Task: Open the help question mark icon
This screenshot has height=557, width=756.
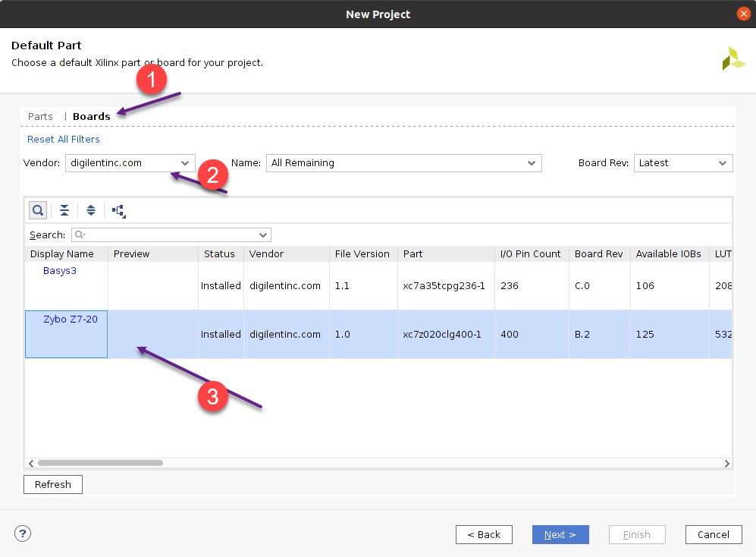Action: point(23,533)
